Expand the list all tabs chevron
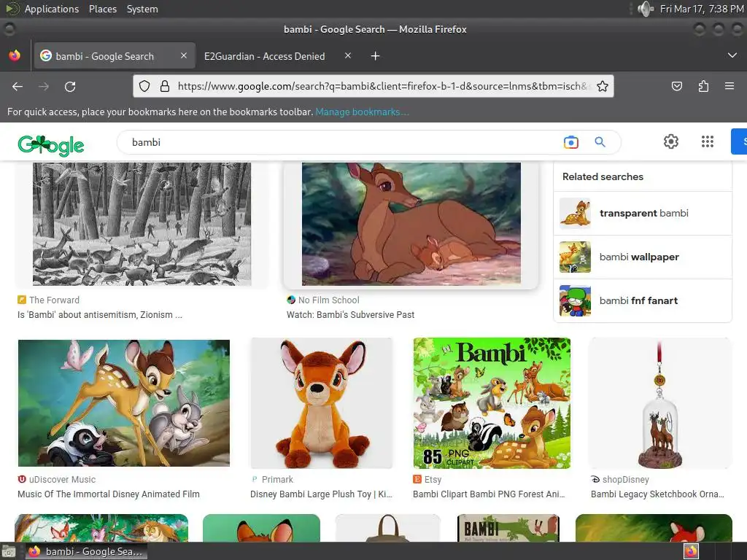This screenshot has height=560, width=747. 732,55
